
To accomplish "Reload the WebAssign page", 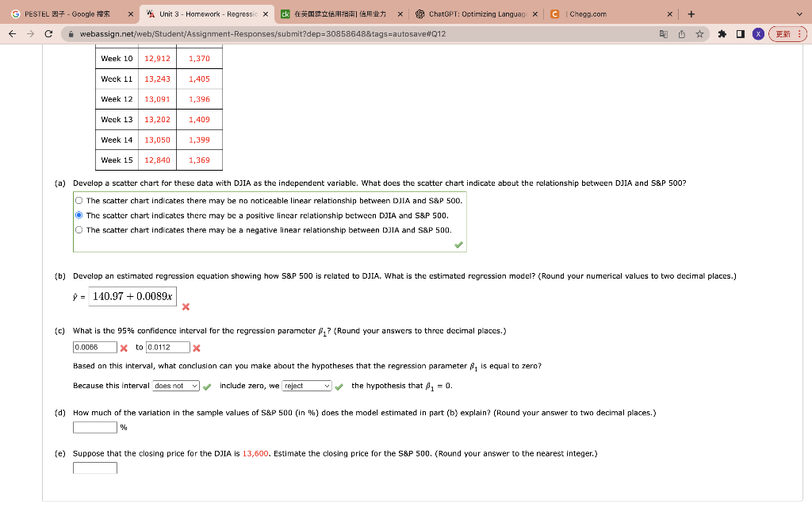I will coord(48,34).
